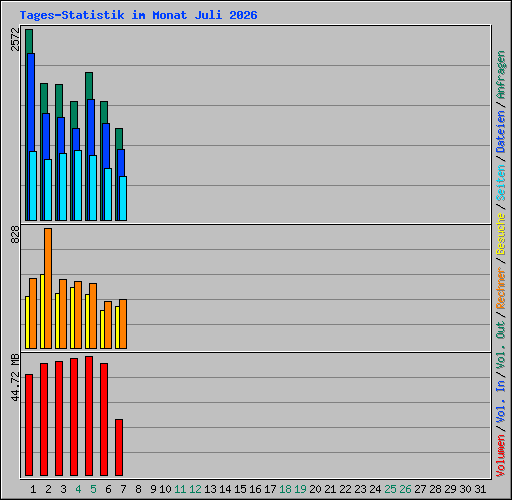This screenshot has width=512, height=500.
Task: Click the red Volumen bar for day 5
Action: (x=89, y=416)
